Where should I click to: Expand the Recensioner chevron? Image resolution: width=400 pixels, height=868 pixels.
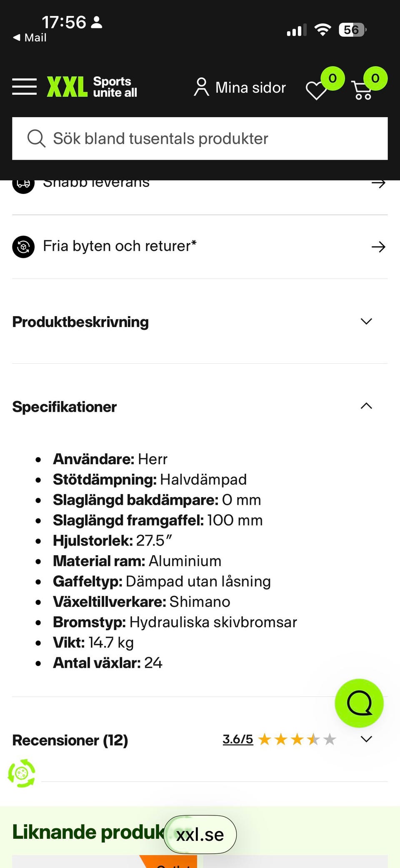click(366, 739)
